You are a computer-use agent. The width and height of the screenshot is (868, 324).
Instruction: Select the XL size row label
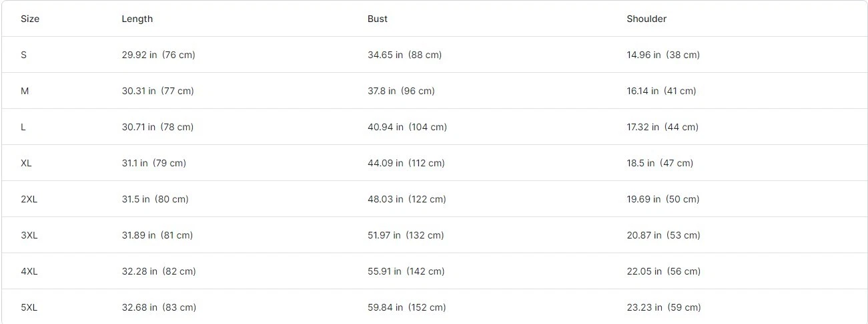(x=26, y=163)
